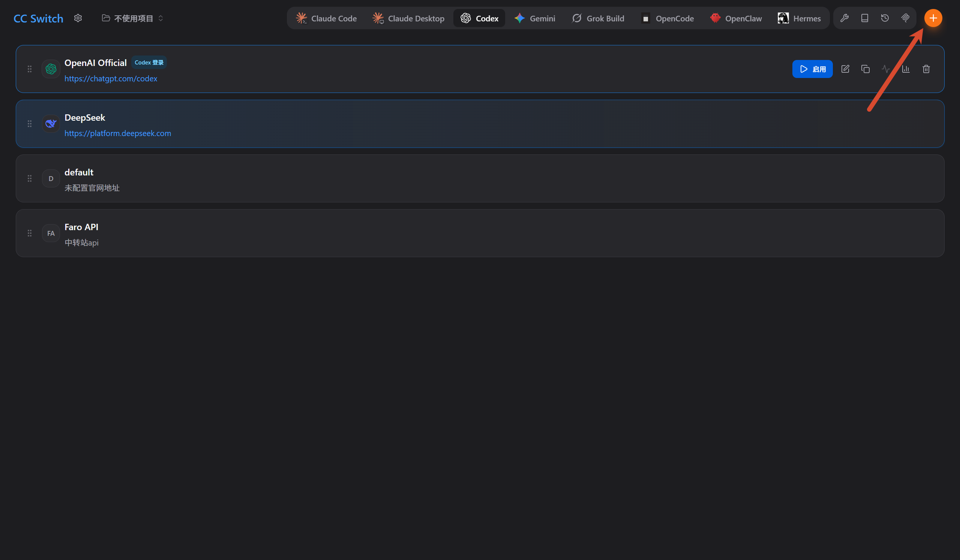Add a new provider with the orange plus button

(x=933, y=18)
